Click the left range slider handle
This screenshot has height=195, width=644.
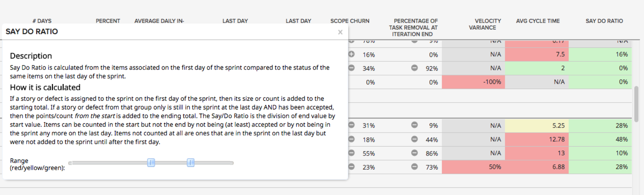151,163
